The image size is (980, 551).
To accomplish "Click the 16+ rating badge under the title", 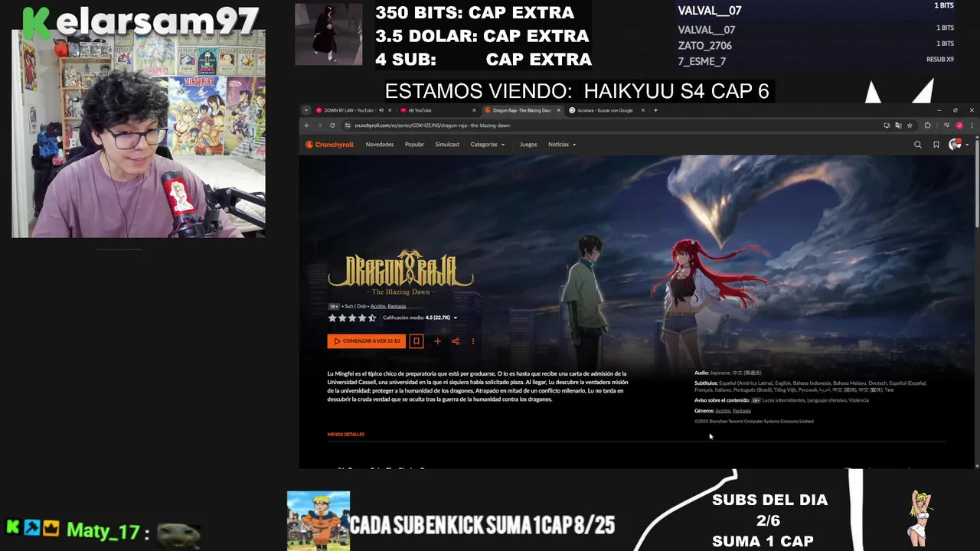I will click(x=334, y=307).
